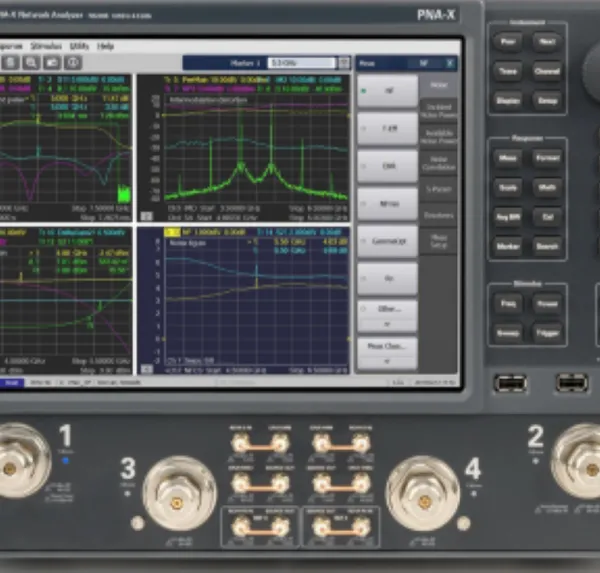Click the right front-panel USB port
The image size is (600, 573).
coord(572,384)
